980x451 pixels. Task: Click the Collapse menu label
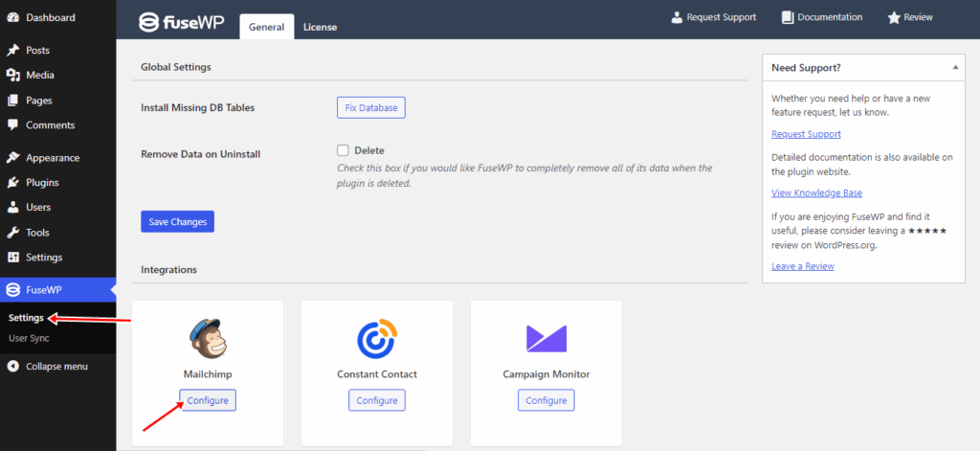(x=56, y=366)
